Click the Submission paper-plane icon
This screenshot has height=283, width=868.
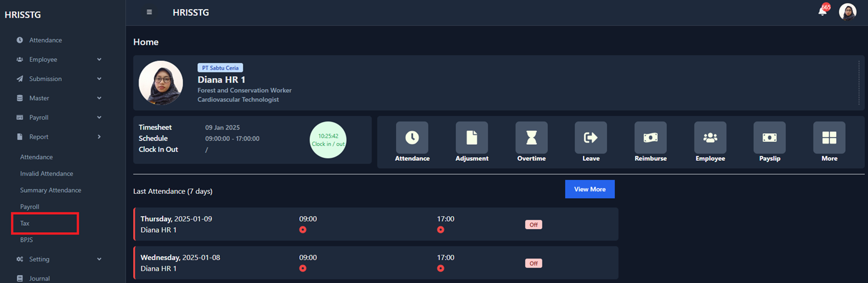click(20, 79)
